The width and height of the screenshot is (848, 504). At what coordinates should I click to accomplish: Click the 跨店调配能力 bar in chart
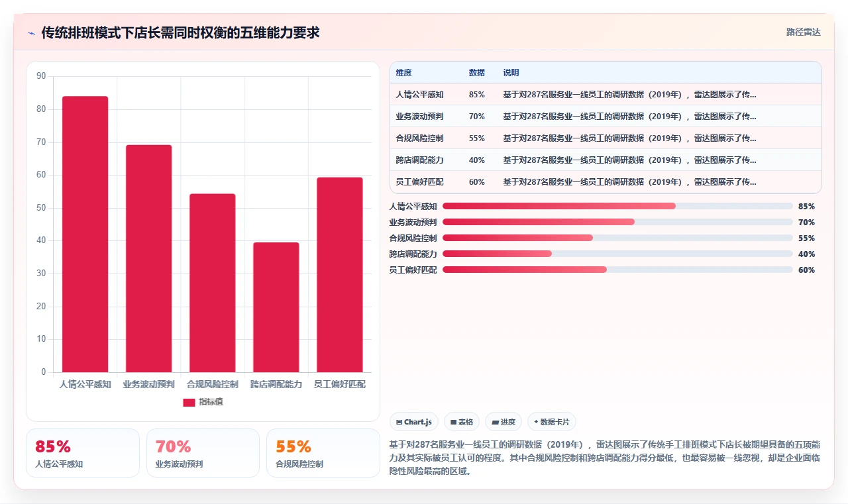[276, 307]
